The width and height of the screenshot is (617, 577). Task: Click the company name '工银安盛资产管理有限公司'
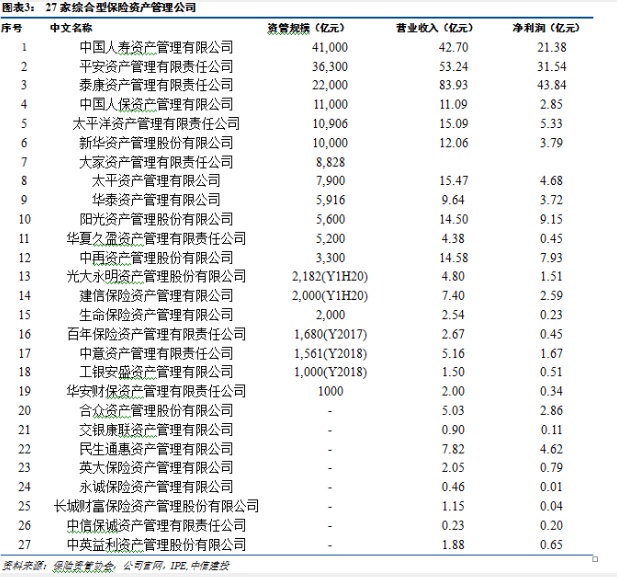point(156,372)
